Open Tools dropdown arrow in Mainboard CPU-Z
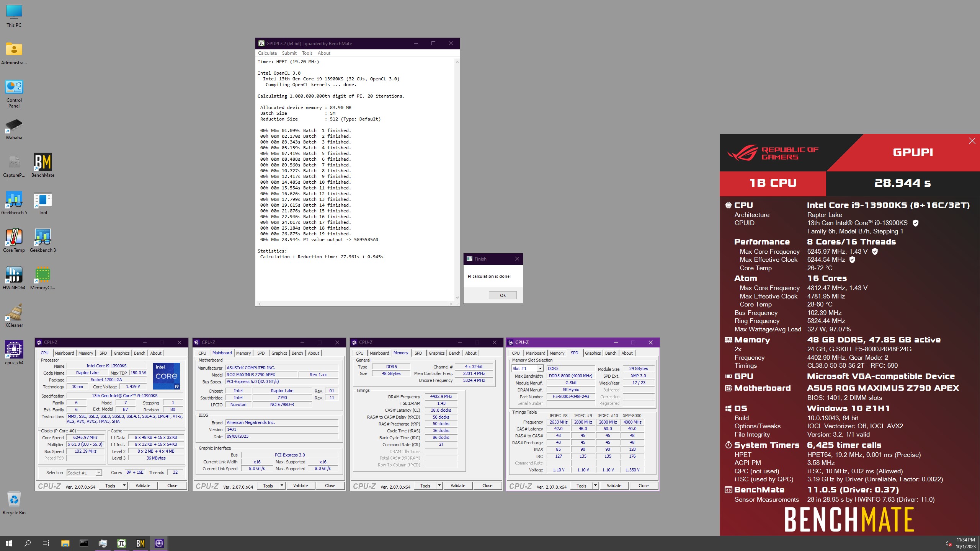Image resolution: width=980 pixels, height=551 pixels. [282, 486]
